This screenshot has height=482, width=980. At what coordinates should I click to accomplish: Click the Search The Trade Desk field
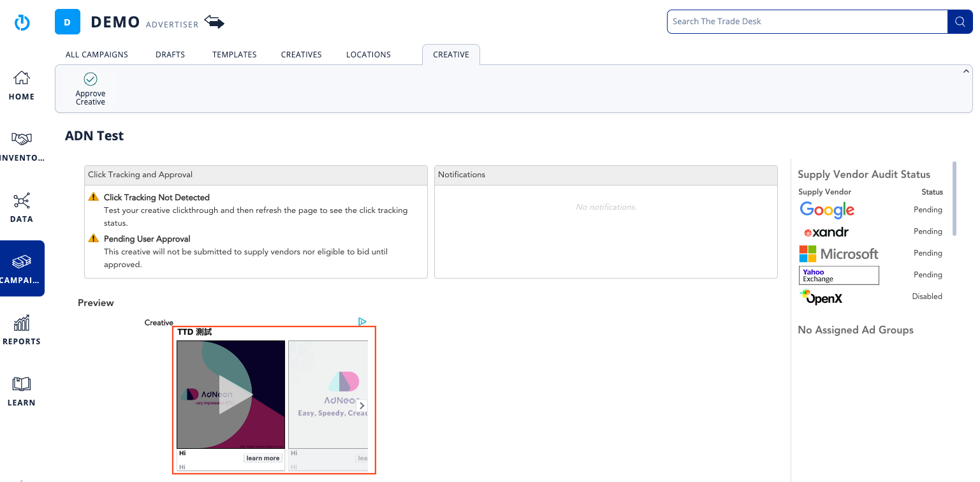coord(807,22)
